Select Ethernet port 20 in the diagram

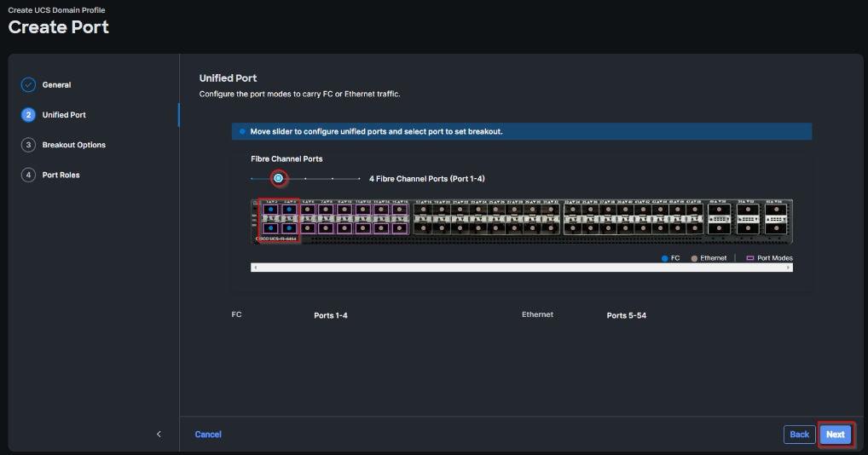click(x=442, y=227)
